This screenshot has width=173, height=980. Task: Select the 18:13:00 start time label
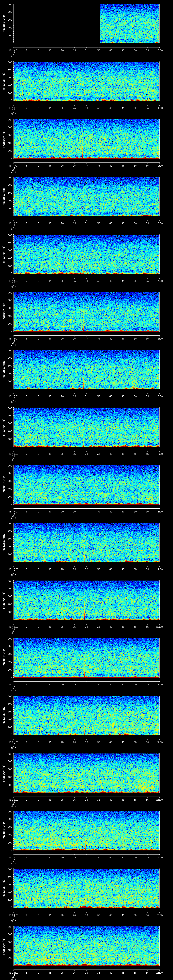point(13,281)
